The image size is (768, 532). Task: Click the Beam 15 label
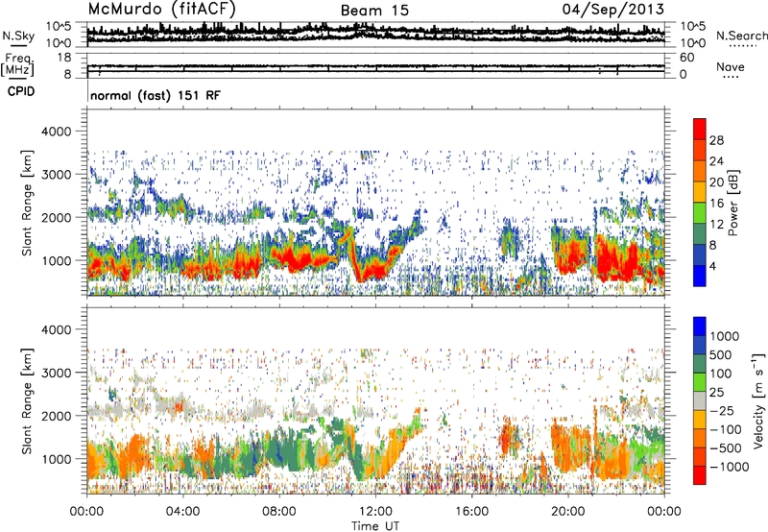coord(374,11)
